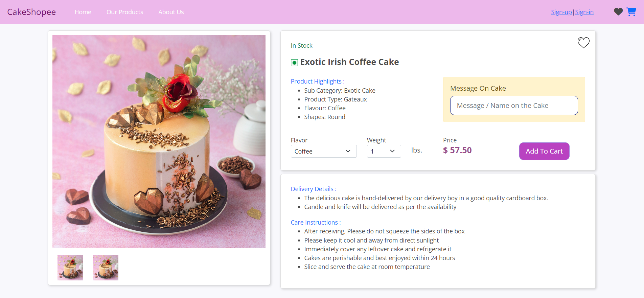Open cart from top-right corner
The width and height of the screenshot is (644, 298).
631,12
